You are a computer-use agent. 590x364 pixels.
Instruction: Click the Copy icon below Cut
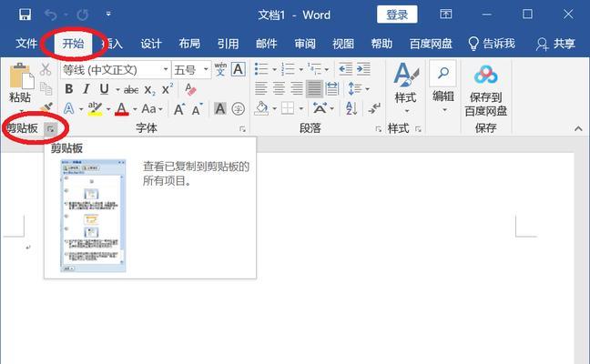coord(46,89)
